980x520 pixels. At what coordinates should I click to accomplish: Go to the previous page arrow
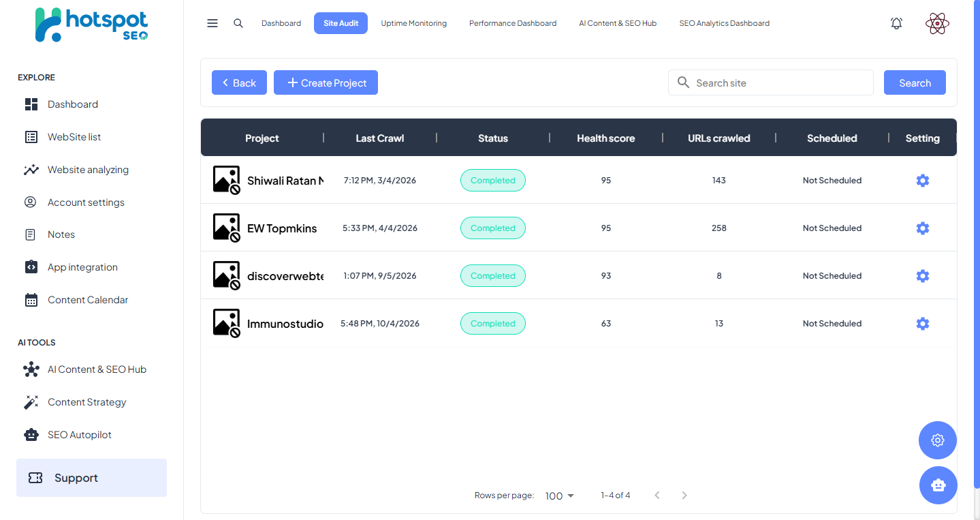tap(657, 495)
